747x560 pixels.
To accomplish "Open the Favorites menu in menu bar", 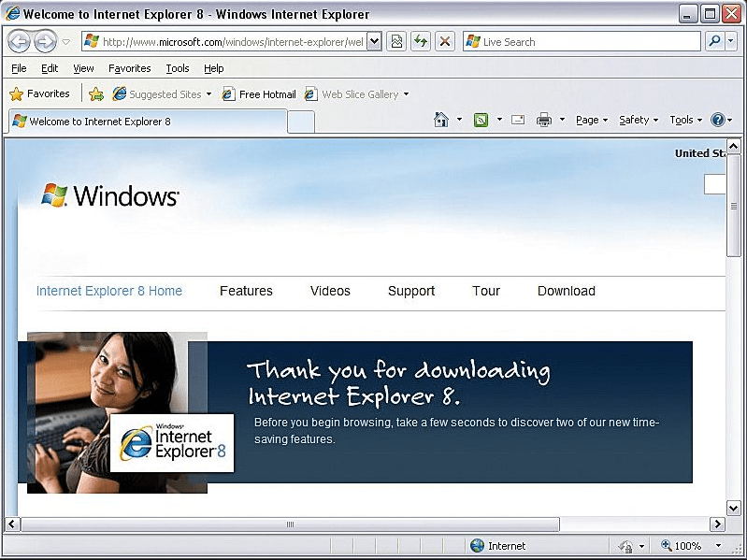I will coord(129,68).
